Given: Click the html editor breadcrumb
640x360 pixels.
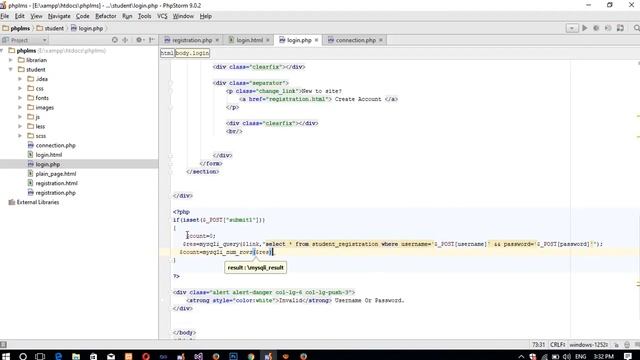Looking at the screenshot, I should pos(167,53).
